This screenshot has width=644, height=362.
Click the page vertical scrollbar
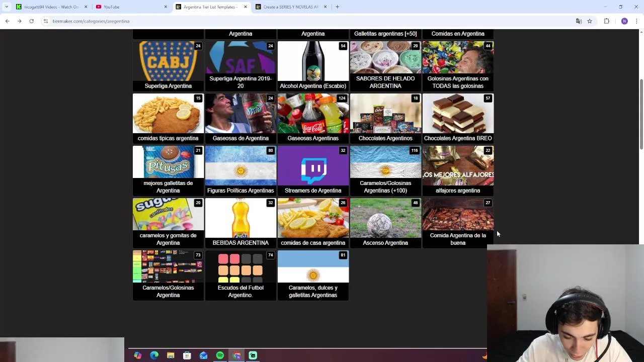pyautogui.click(x=641, y=114)
